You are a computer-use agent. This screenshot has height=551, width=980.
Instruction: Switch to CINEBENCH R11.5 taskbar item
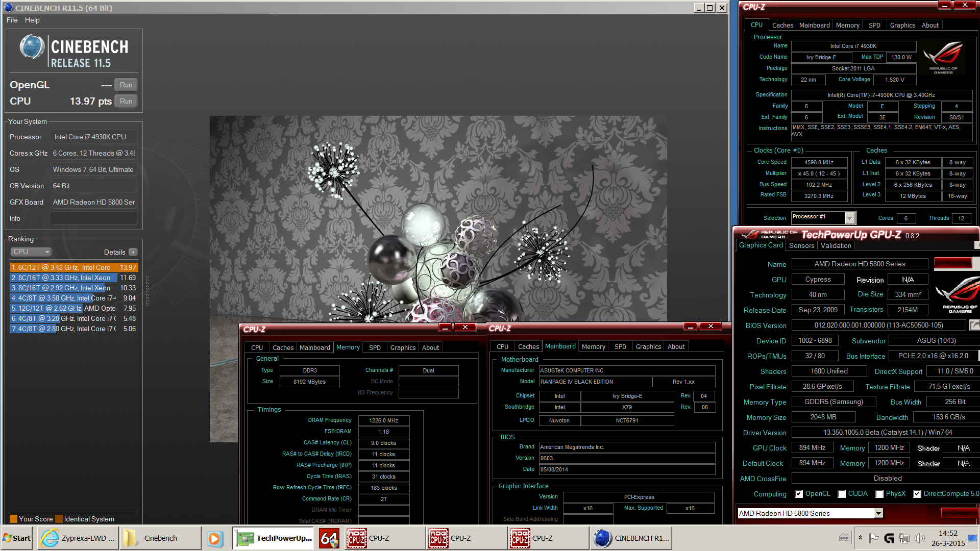tap(631, 538)
